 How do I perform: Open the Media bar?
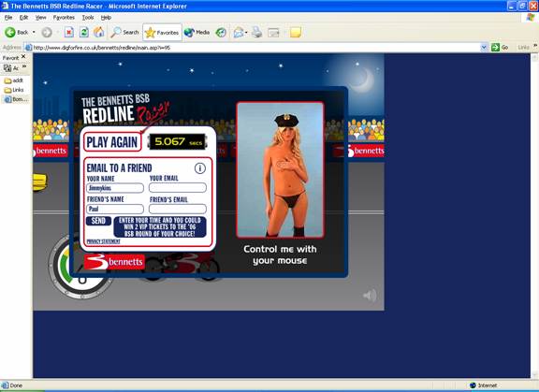tap(197, 33)
